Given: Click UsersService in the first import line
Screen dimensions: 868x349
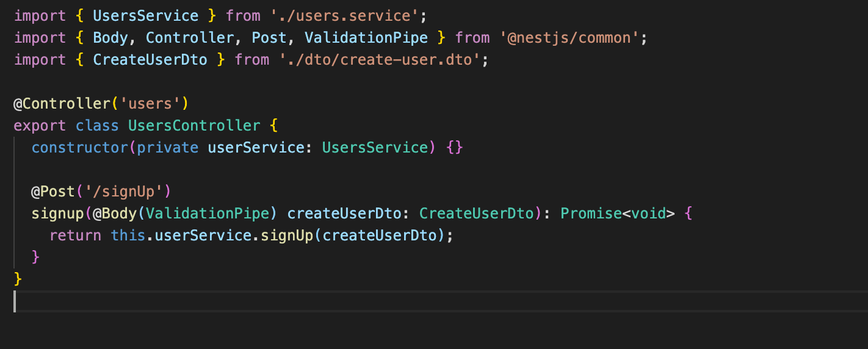Looking at the screenshot, I should (146, 15).
